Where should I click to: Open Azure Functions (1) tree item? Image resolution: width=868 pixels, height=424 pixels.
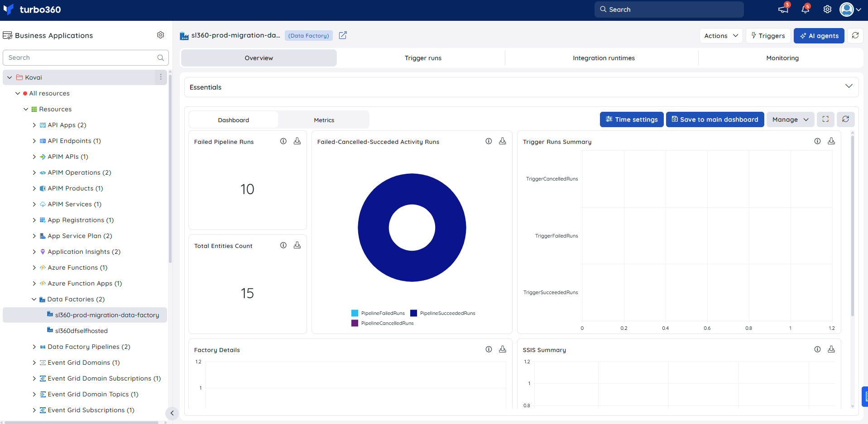[x=77, y=267]
